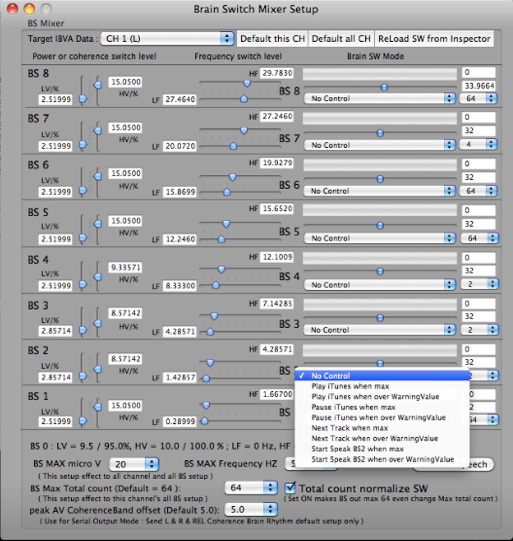Image resolution: width=513 pixels, height=541 pixels.
Task: Click BS 8 HF field showing 29.7830
Action: coord(277,73)
